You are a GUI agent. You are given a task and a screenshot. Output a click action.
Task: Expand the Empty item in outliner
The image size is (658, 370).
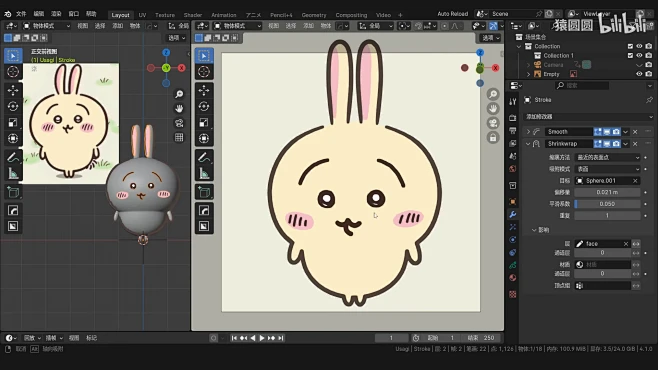pos(528,74)
